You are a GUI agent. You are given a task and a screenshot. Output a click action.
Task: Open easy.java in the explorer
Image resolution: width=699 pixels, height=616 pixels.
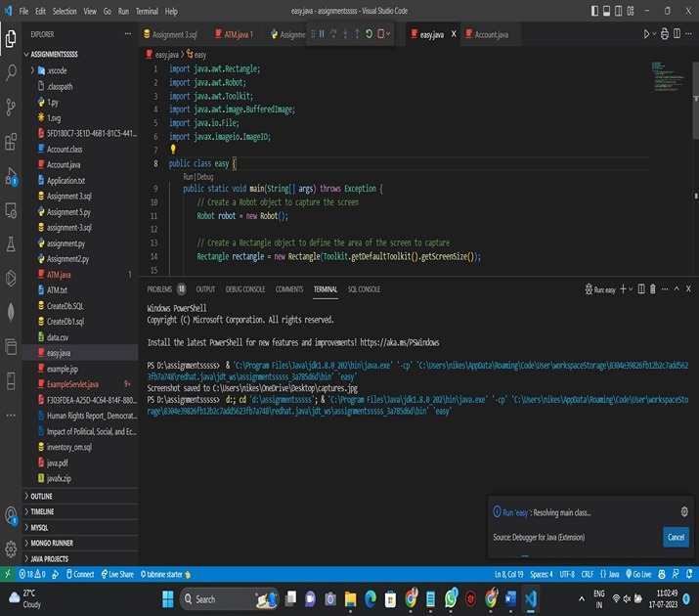(x=58, y=352)
